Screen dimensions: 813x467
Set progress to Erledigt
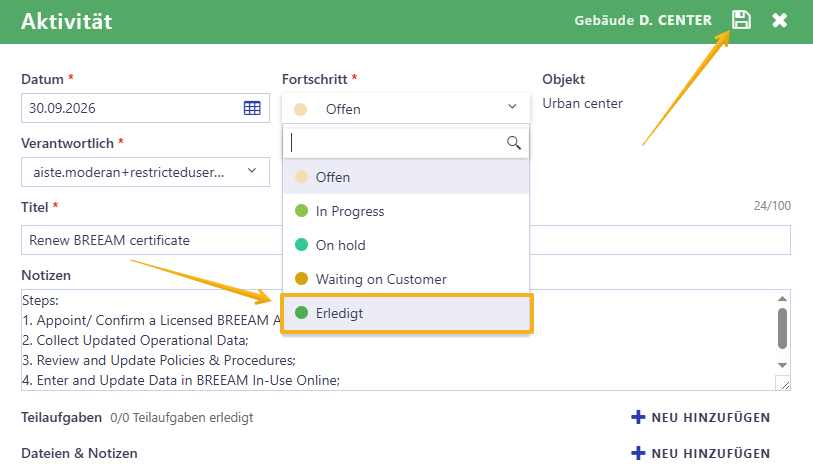[x=407, y=313]
